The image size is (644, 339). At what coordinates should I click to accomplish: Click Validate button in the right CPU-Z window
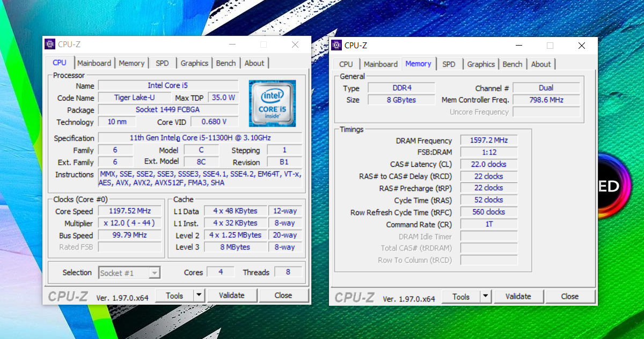click(x=518, y=296)
